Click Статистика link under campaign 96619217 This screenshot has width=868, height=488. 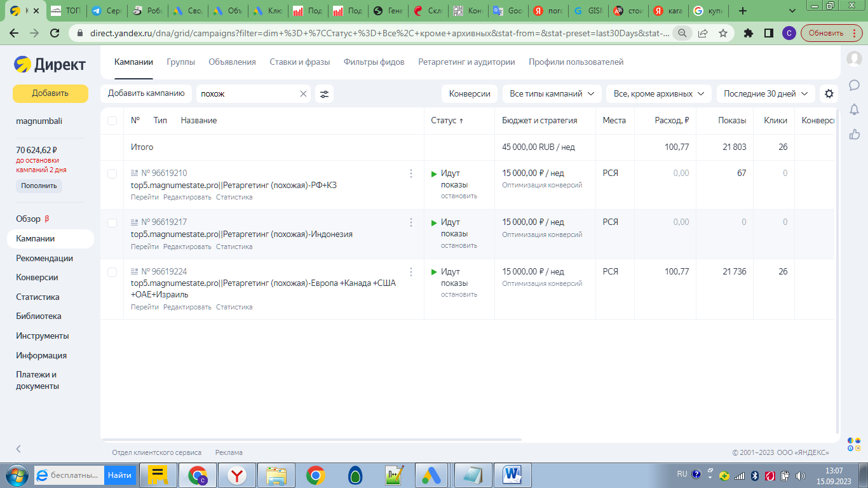tap(234, 247)
